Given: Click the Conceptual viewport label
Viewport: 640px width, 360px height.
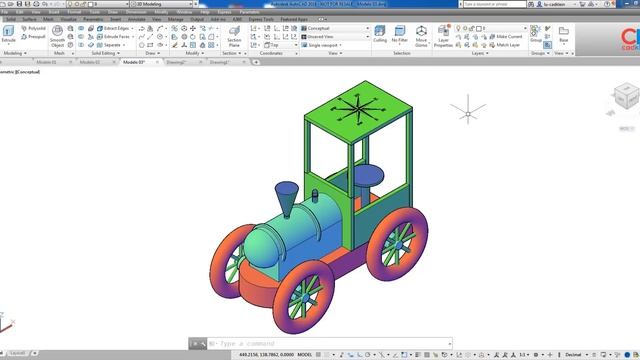Looking at the screenshot, I should coord(27,72).
